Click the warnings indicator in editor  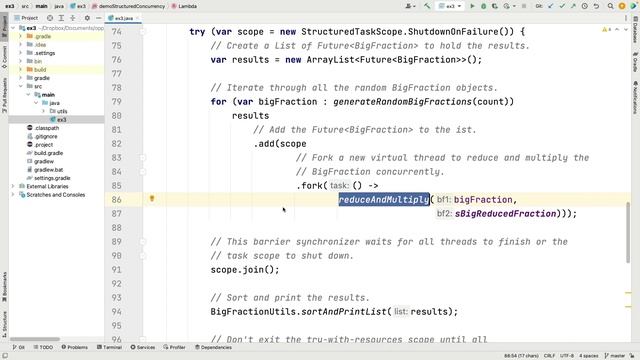pos(607,30)
